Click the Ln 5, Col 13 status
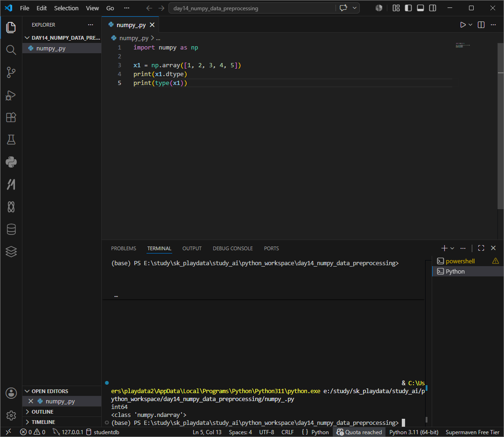This screenshot has height=437, width=504. coord(207,432)
